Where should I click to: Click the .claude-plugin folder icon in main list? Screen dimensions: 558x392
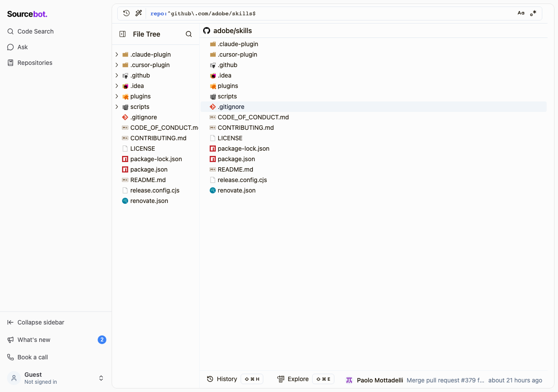(213, 44)
